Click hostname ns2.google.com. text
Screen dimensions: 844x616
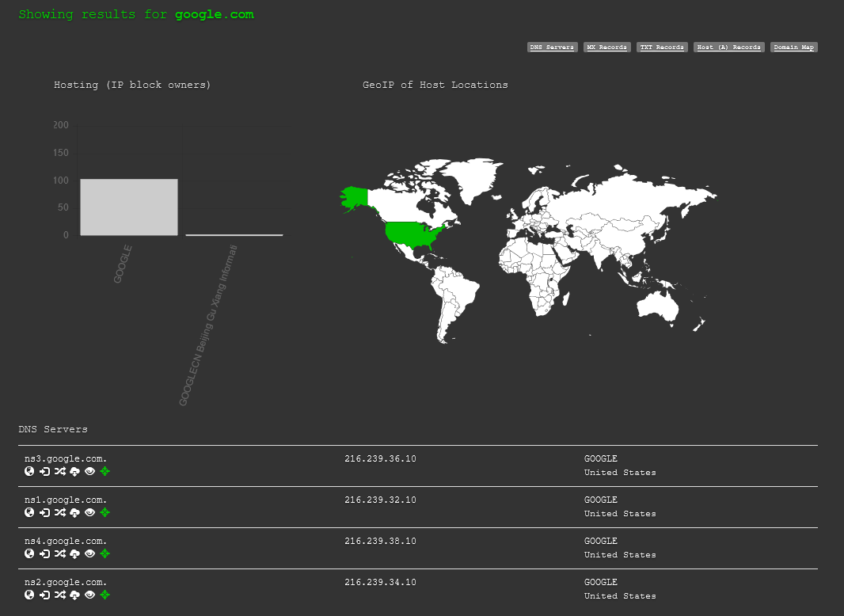[66, 582]
